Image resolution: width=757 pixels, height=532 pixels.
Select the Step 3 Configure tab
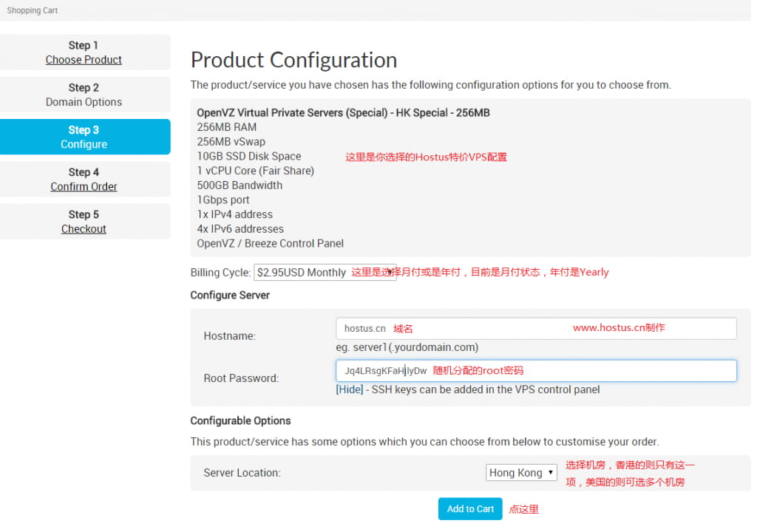click(x=84, y=137)
